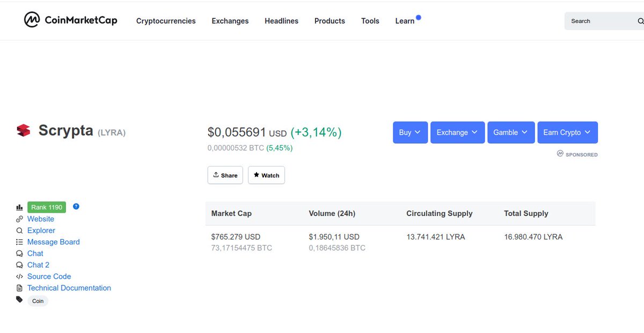
Task: Click the $765.279 USD market cap
Action: (x=236, y=237)
